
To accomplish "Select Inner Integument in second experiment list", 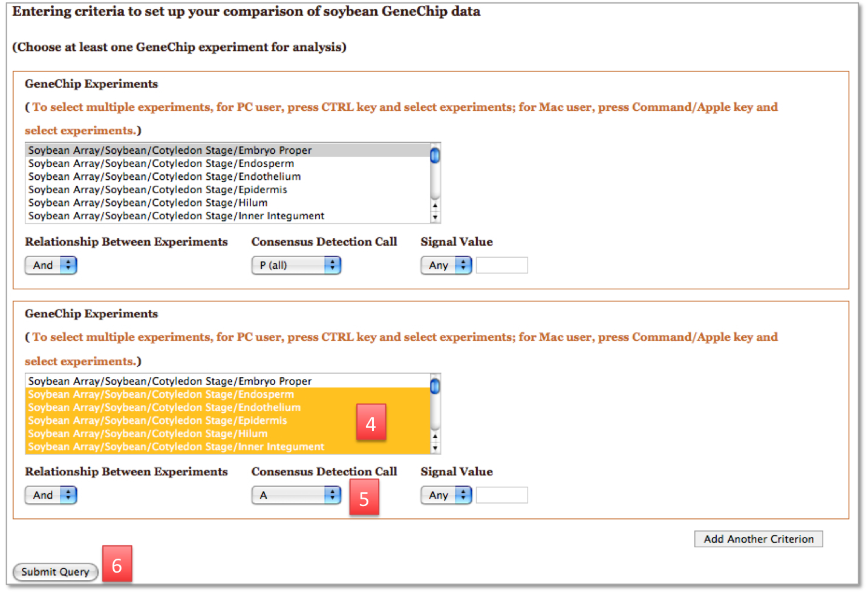I will [x=227, y=447].
